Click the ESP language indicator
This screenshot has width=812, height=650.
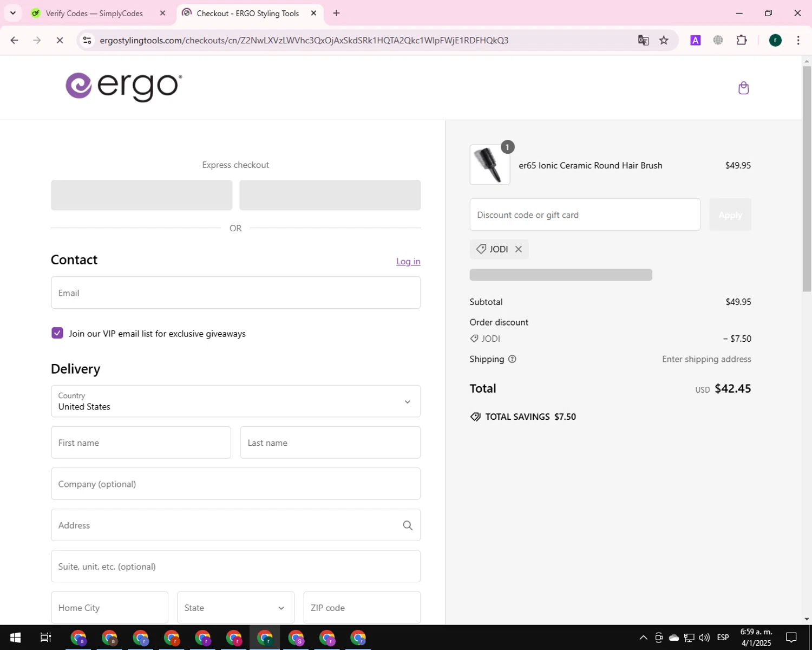[x=723, y=638]
